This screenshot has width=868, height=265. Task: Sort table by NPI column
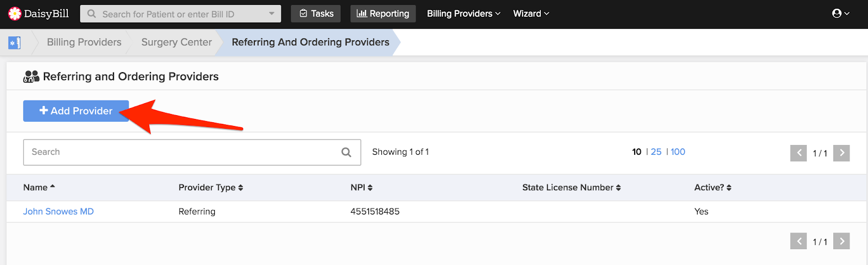(361, 187)
